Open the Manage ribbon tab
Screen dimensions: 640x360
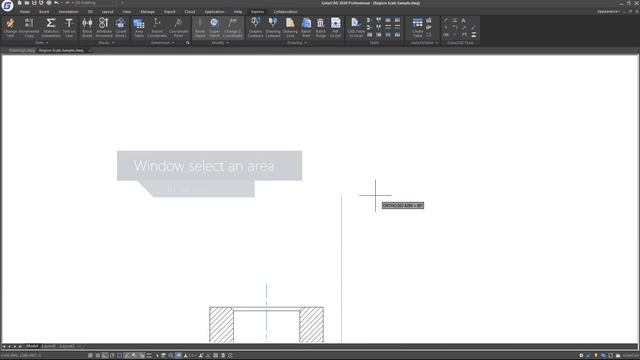(147, 12)
